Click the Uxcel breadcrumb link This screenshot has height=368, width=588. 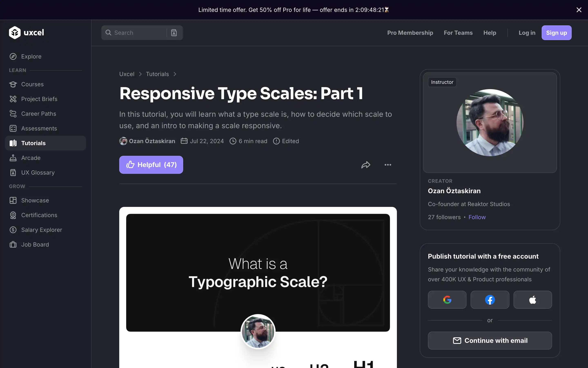click(127, 74)
